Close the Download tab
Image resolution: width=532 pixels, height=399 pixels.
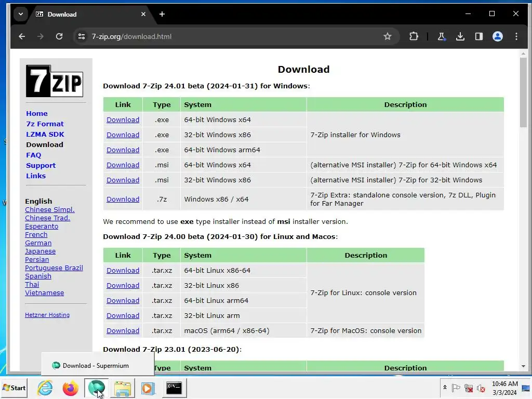click(143, 14)
